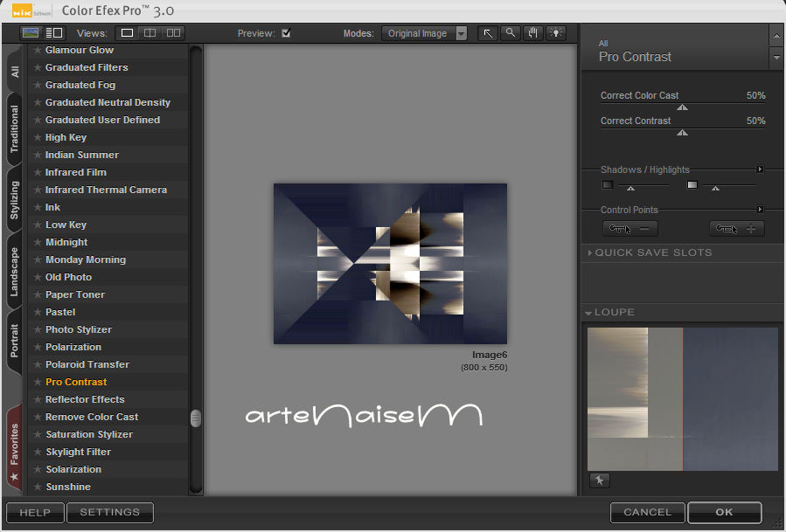Screen dimensions: 786x532
Task: Toggle the settings panel layout icon
Action: coord(53,33)
